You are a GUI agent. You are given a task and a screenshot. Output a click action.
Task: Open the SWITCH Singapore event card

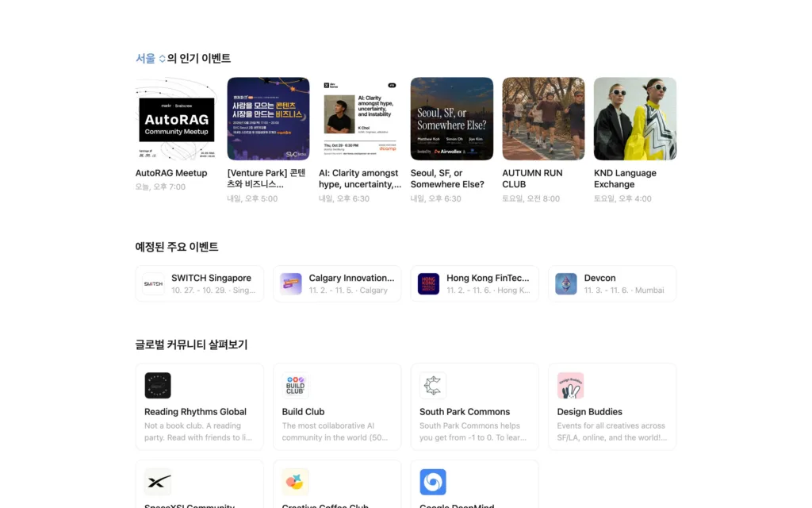click(199, 283)
